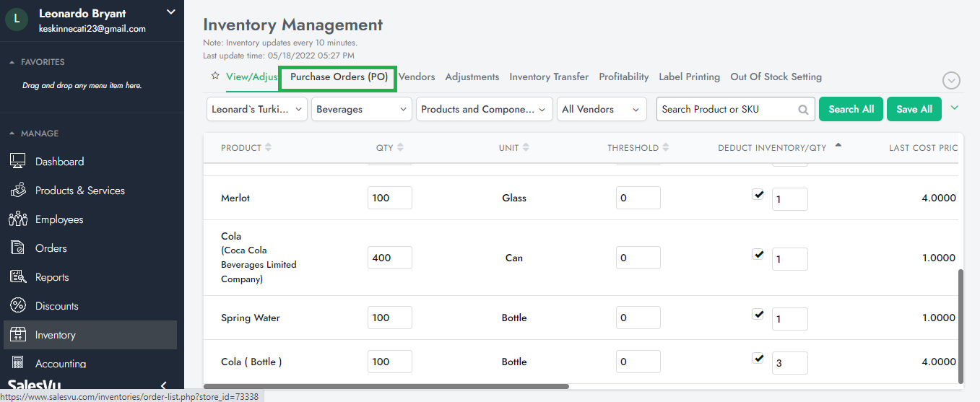Click the Search All button
The height and width of the screenshot is (402, 980).
pos(851,109)
